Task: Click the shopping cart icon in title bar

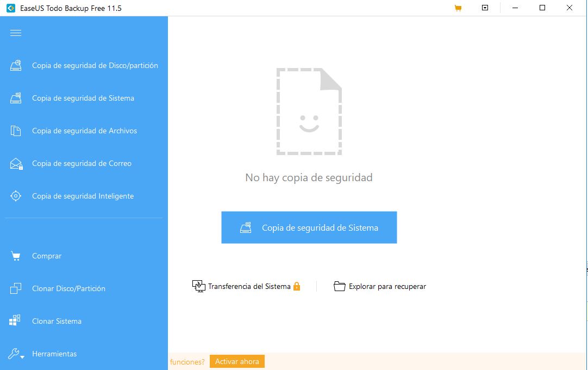Action: pos(458,8)
